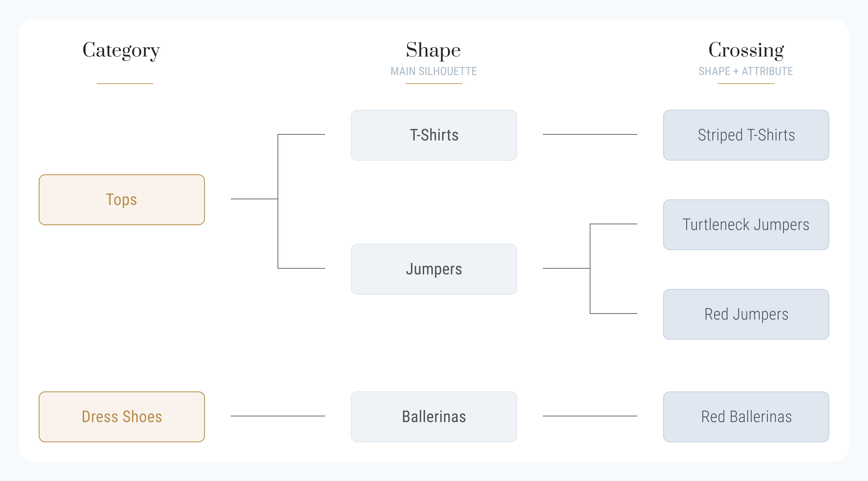Screen dimensions: 868x481
Task: Click the branch connector from Tops
Action: tap(278, 201)
